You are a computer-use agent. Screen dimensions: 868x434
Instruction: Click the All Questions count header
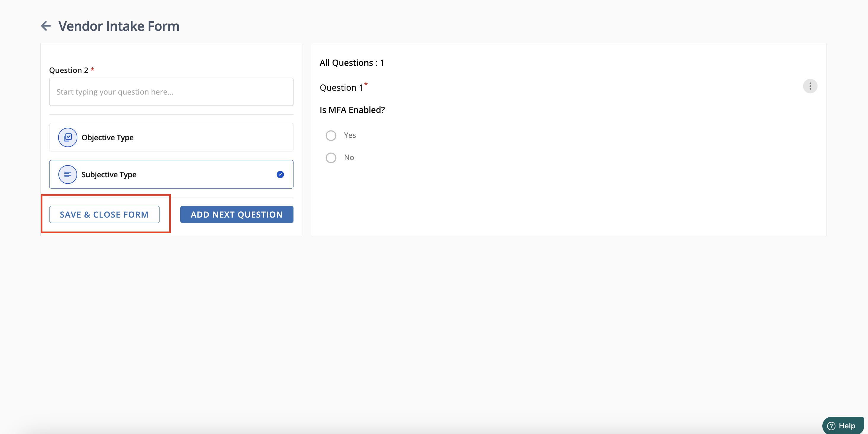pyautogui.click(x=352, y=63)
